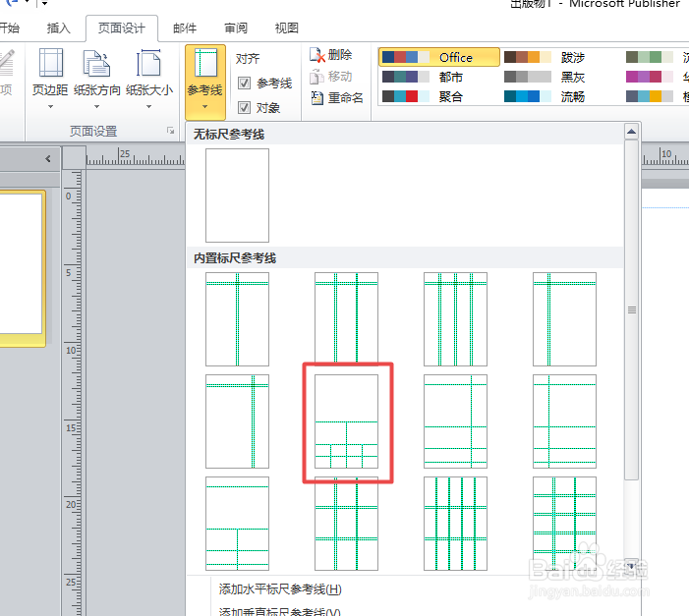Toggle the 参考线 align checkbox
The image size is (689, 616).
[245, 84]
